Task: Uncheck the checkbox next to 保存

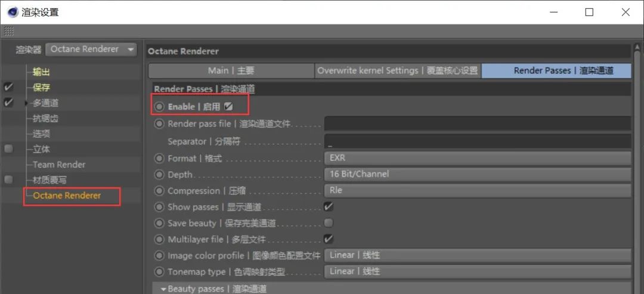Action: coord(8,88)
